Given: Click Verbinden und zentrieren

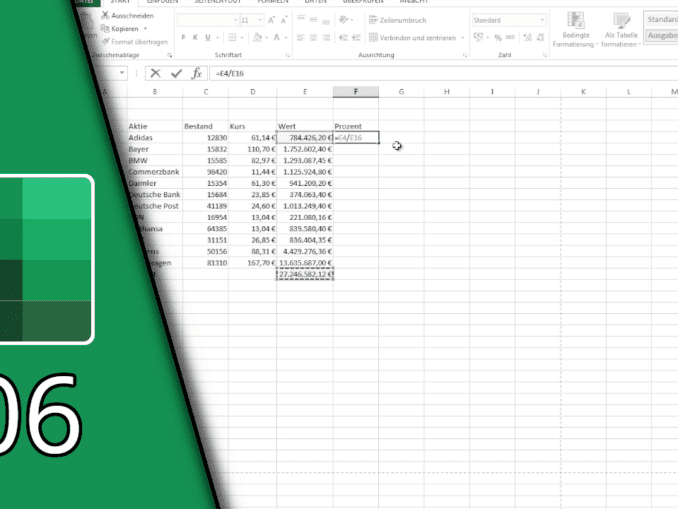Looking at the screenshot, I should (413, 38).
